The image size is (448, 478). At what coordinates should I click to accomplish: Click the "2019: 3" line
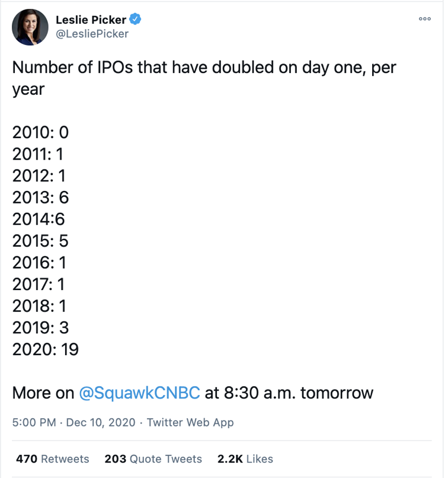coord(41,327)
